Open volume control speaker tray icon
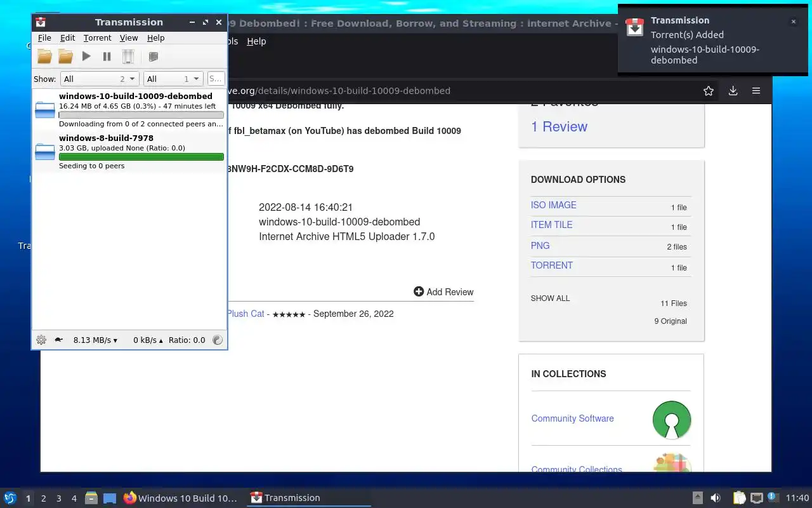The height and width of the screenshot is (508, 812). (716, 498)
